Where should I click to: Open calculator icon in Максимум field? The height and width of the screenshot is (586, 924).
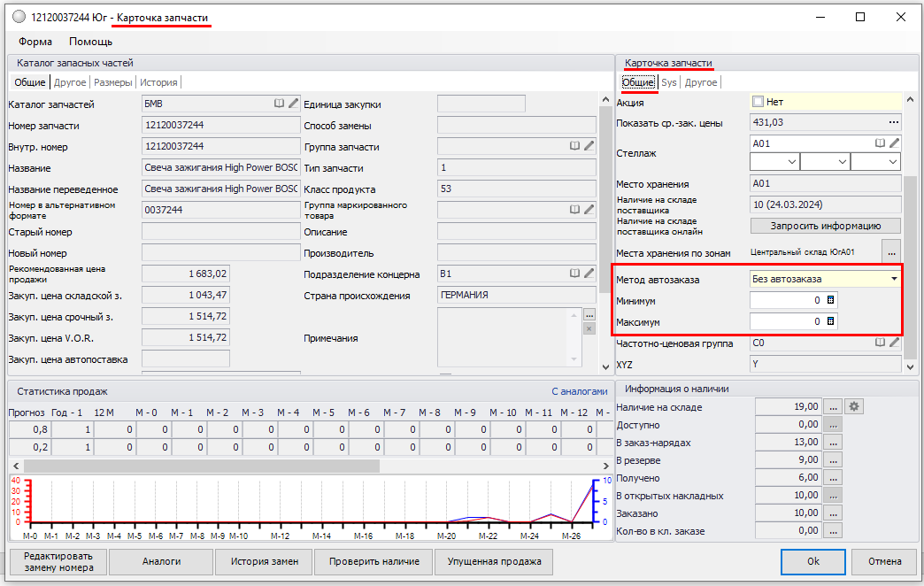click(x=830, y=321)
